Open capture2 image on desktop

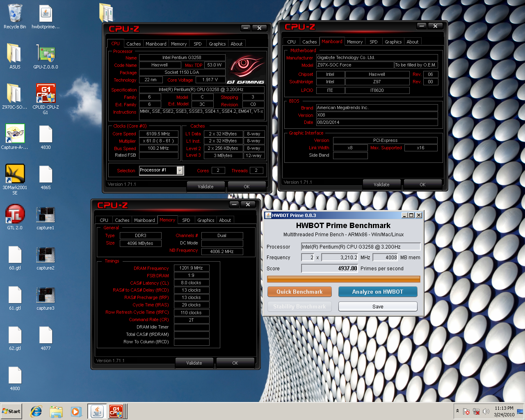46,257
